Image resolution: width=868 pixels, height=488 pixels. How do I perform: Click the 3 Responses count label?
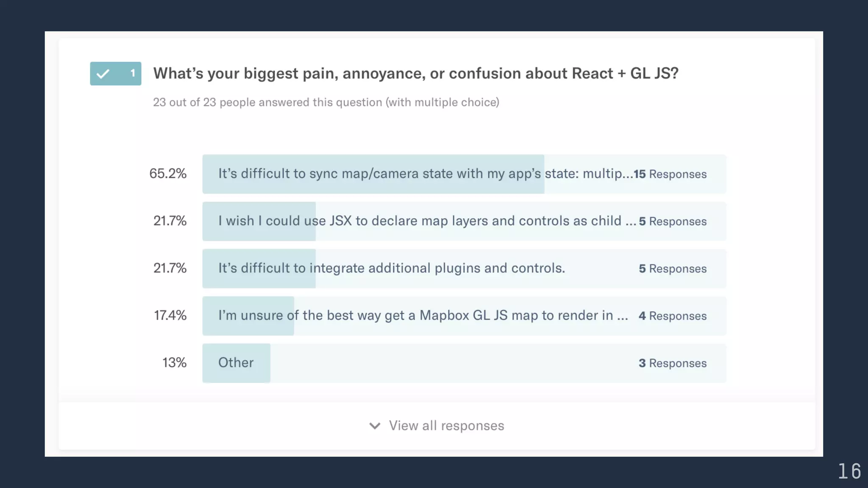point(673,363)
